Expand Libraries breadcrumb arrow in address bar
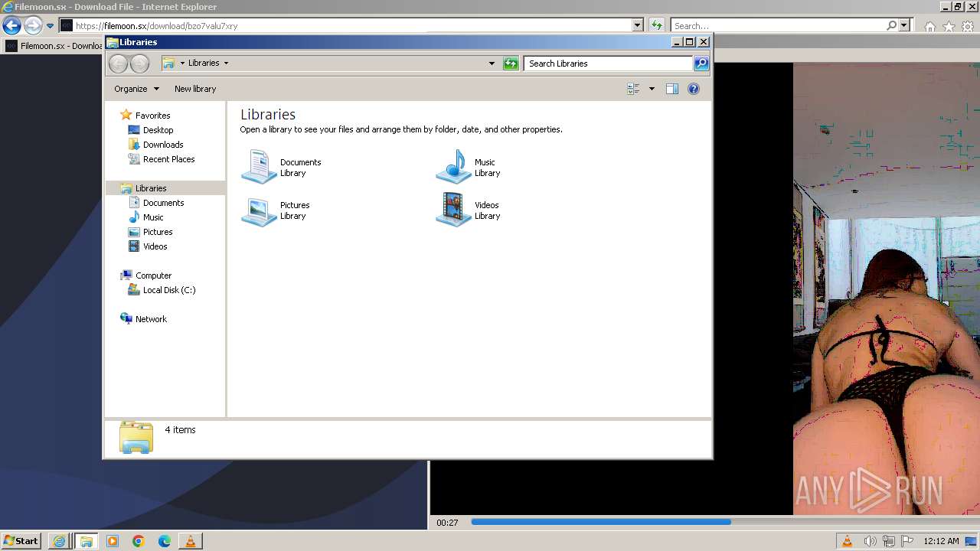980x551 pixels. pyautogui.click(x=226, y=64)
